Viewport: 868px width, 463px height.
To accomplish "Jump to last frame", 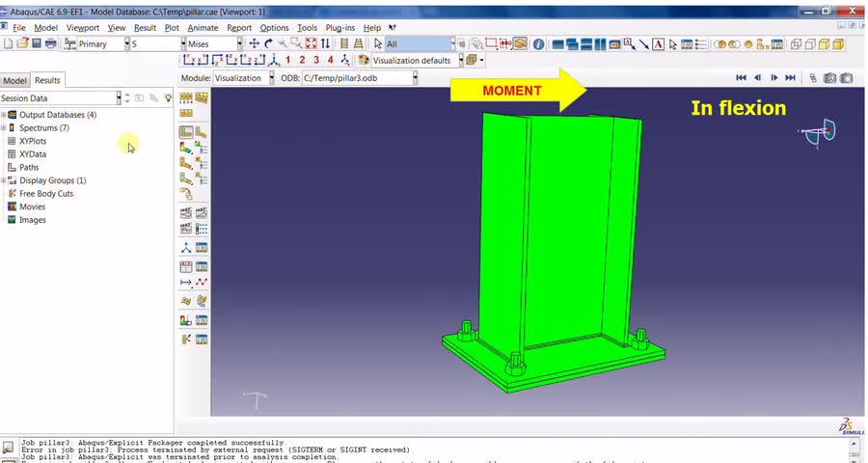I will [x=791, y=78].
